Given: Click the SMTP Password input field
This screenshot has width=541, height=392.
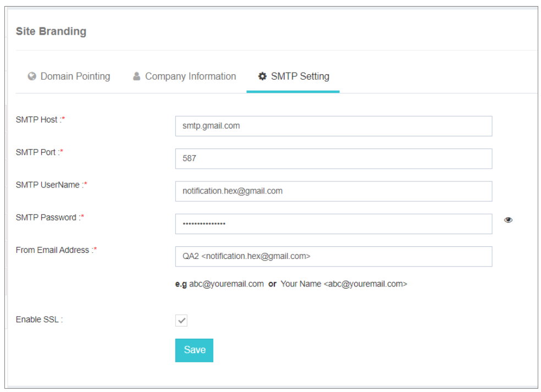Looking at the screenshot, I should pyautogui.click(x=333, y=223).
